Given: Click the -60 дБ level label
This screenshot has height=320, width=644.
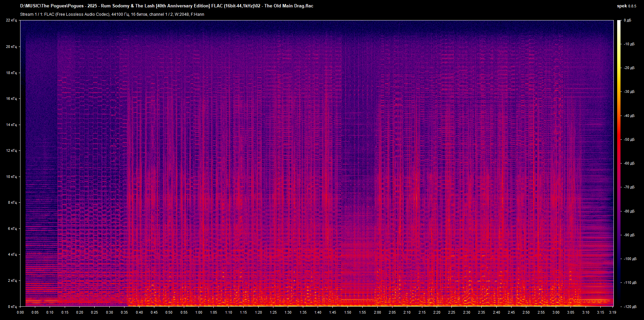Looking at the screenshot, I should tap(629, 163).
